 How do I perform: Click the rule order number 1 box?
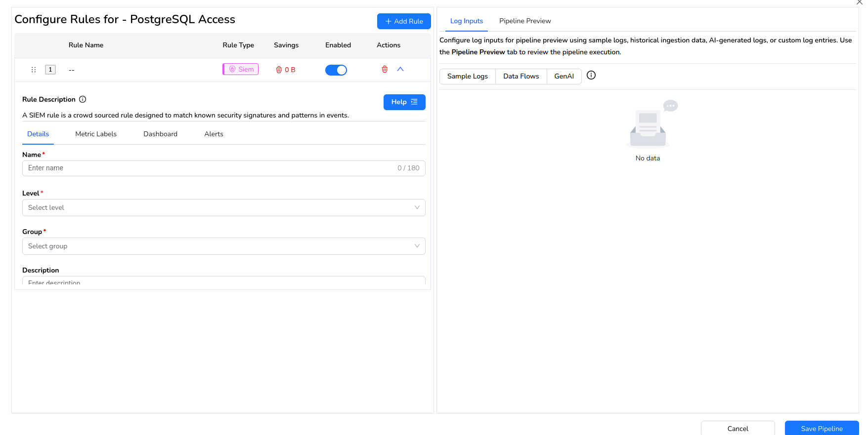[50, 70]
